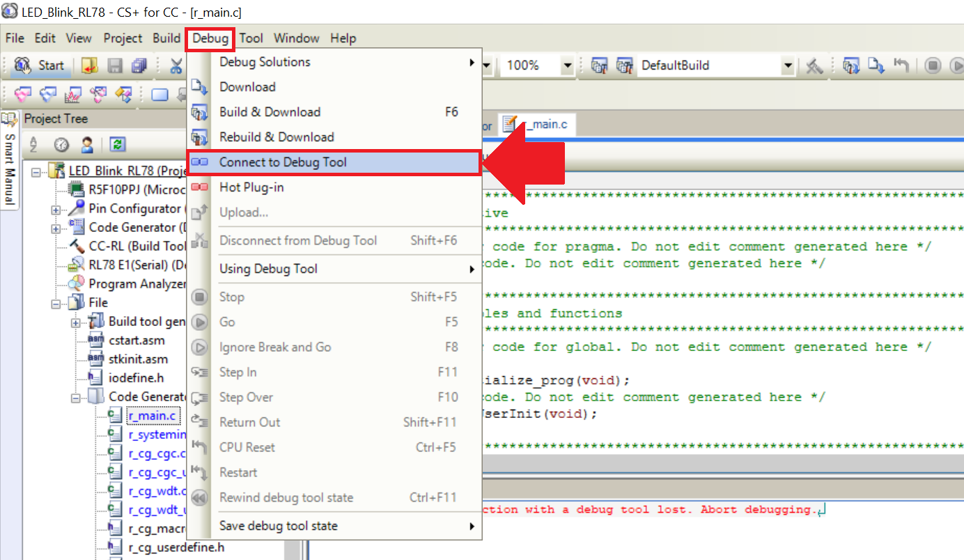Choose Rebuild & Download menu entry
The image size is (964, 560).
(335, 137)
